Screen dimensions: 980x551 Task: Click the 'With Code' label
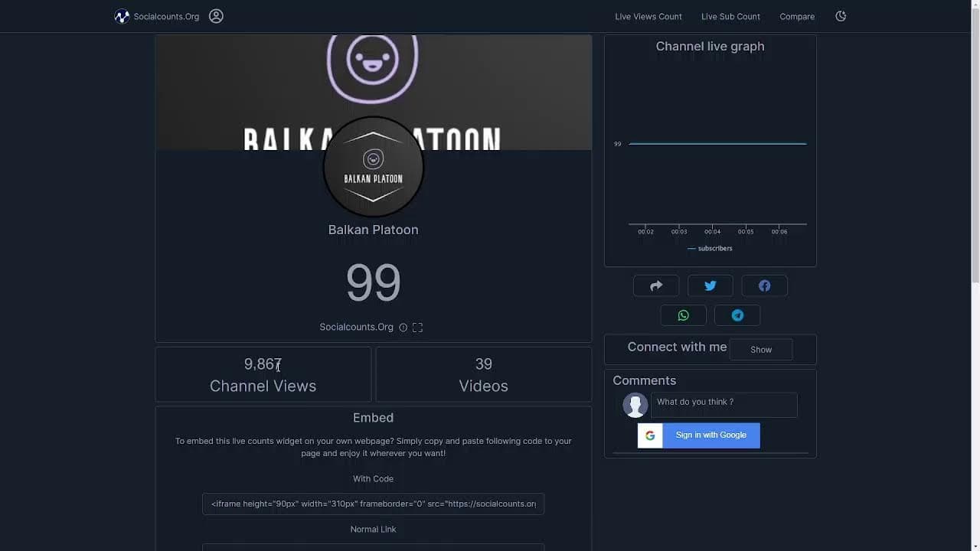374,479
